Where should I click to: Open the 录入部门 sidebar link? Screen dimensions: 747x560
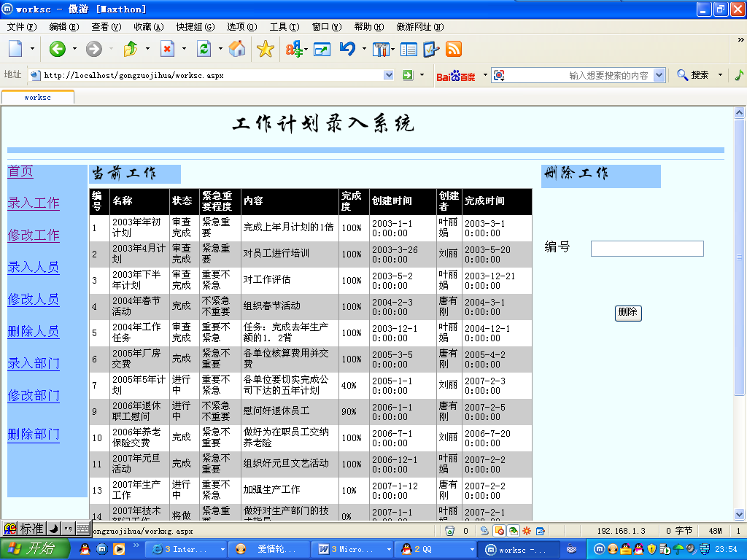click(x=34, y=364)
